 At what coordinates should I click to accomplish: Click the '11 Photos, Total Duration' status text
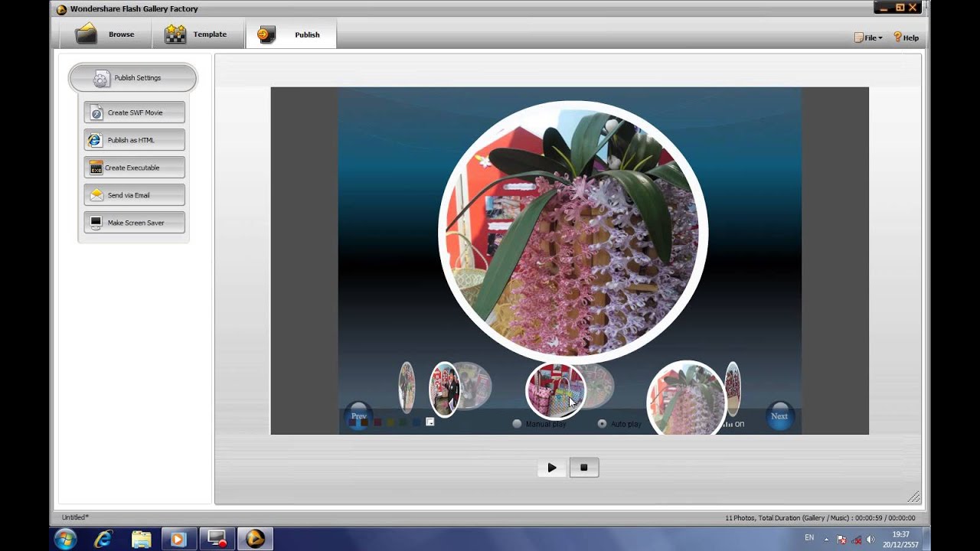(820, 518)
